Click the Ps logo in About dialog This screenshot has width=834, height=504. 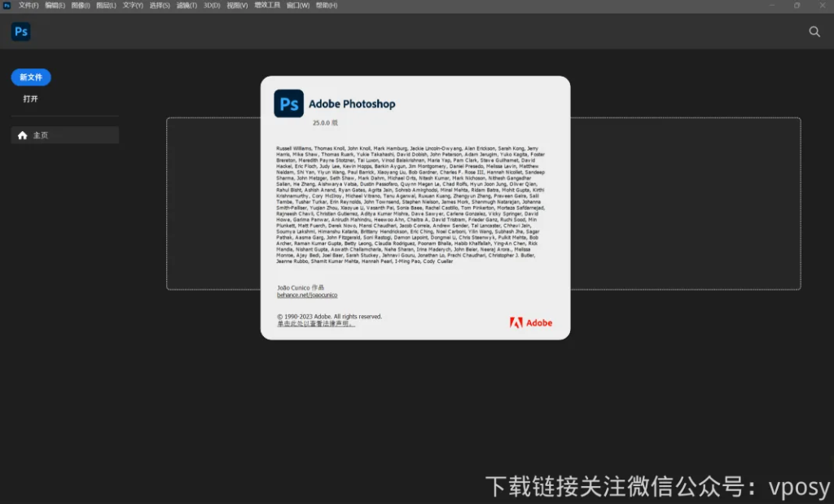[289, 103]
